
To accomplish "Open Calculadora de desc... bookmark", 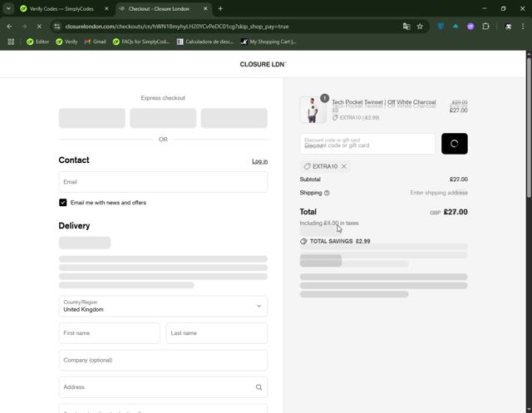I will point(205,42).
